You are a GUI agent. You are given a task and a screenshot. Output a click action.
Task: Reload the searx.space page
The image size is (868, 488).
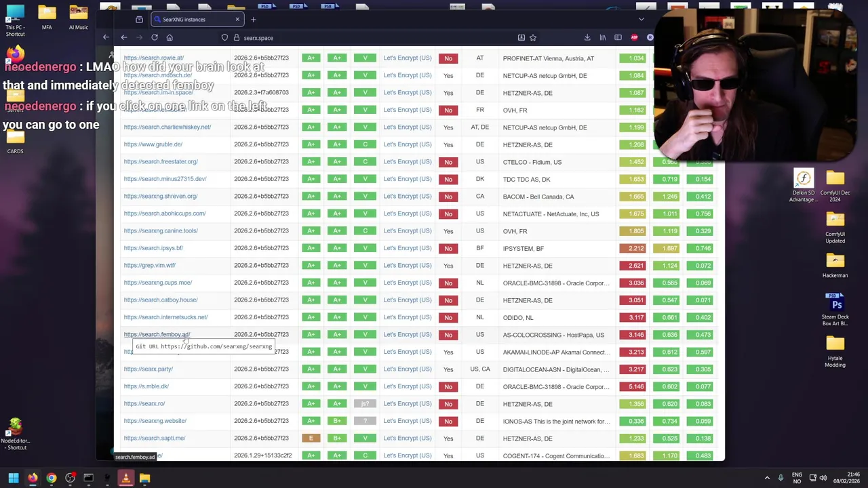[x=155, y=38]
